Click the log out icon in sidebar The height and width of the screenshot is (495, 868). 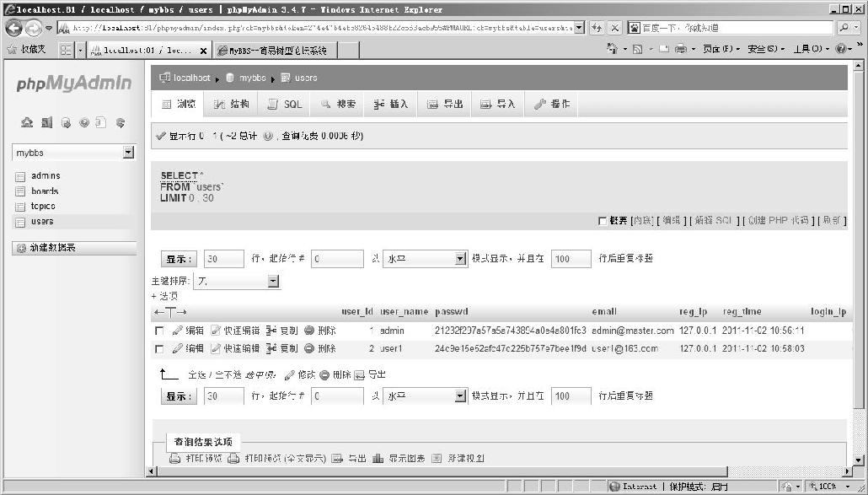[x=46, y=122]
